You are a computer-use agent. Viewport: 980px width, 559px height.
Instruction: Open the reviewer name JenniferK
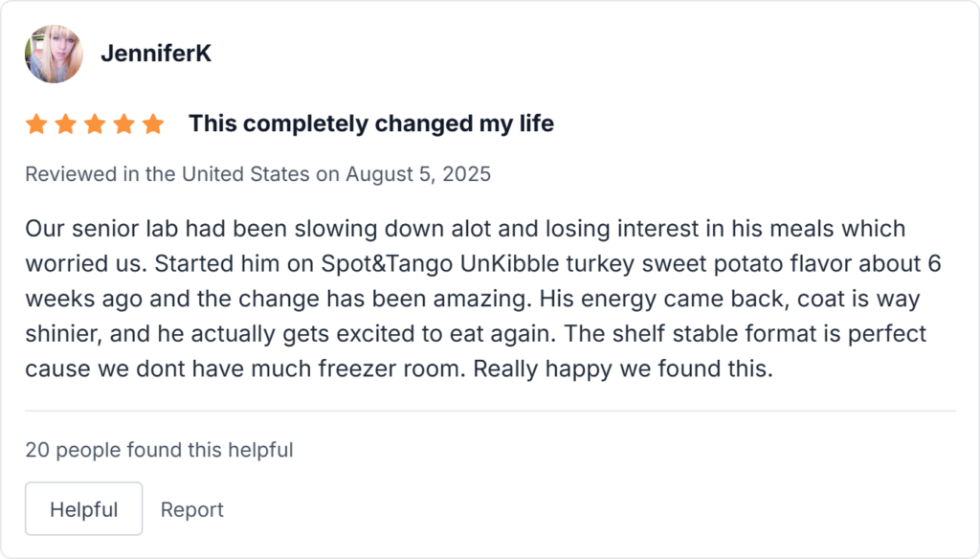point(155,54)
